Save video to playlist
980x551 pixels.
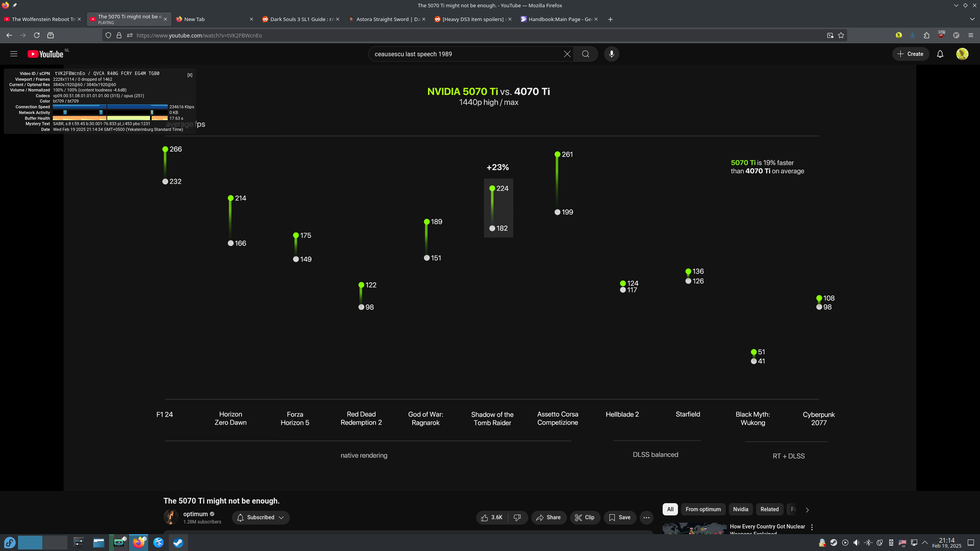620,517
